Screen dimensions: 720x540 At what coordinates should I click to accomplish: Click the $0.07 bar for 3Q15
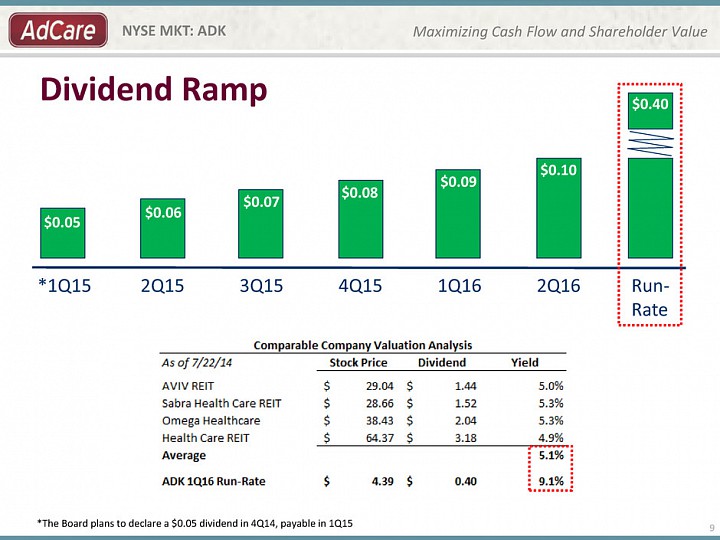point(261,224)
